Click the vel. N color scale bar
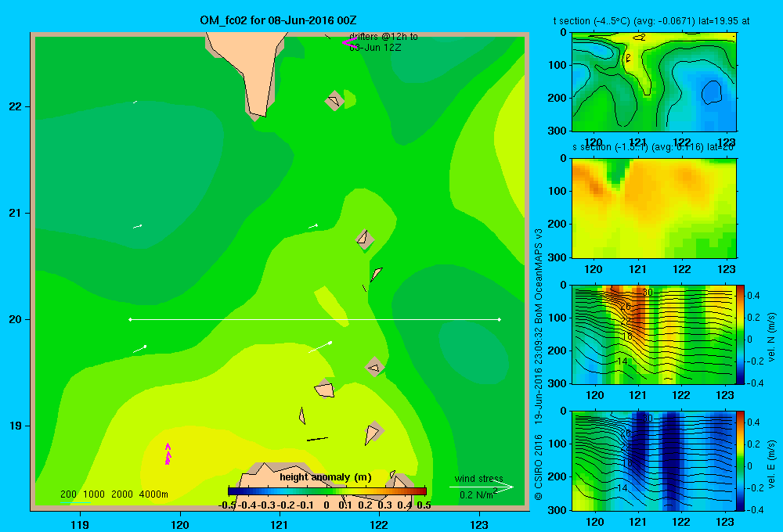783x532 pixels. (x=740, y=334)
